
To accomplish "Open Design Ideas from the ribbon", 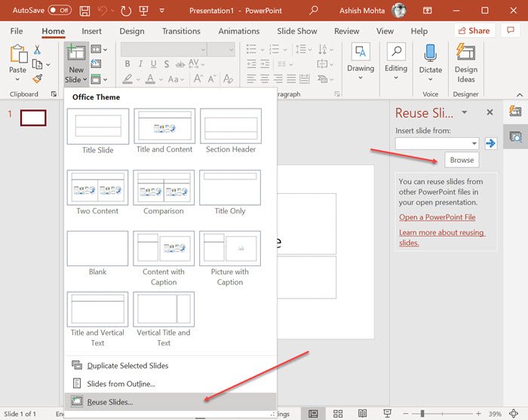I will point(465,64).
